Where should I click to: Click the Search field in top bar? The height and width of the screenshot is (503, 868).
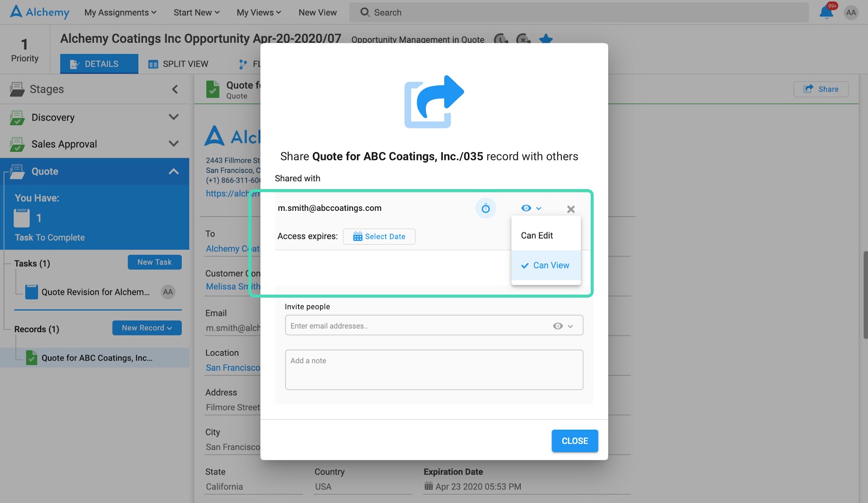[x=579, y=12]
